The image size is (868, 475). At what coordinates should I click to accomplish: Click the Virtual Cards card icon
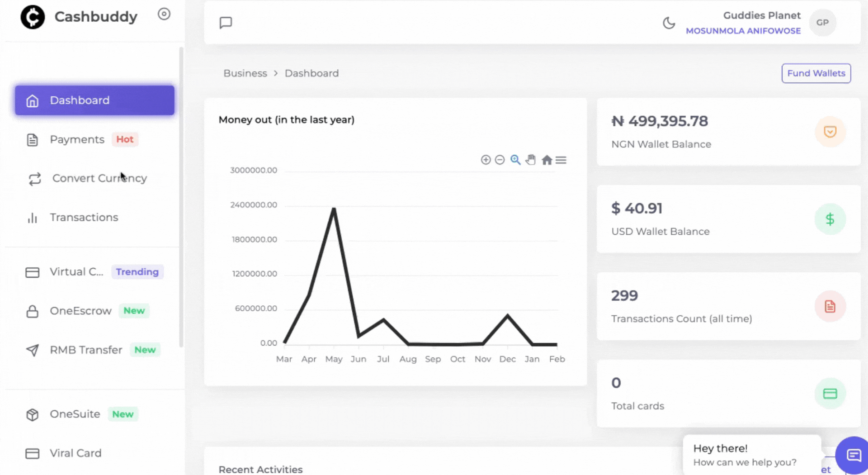click(x=32, y=272)
